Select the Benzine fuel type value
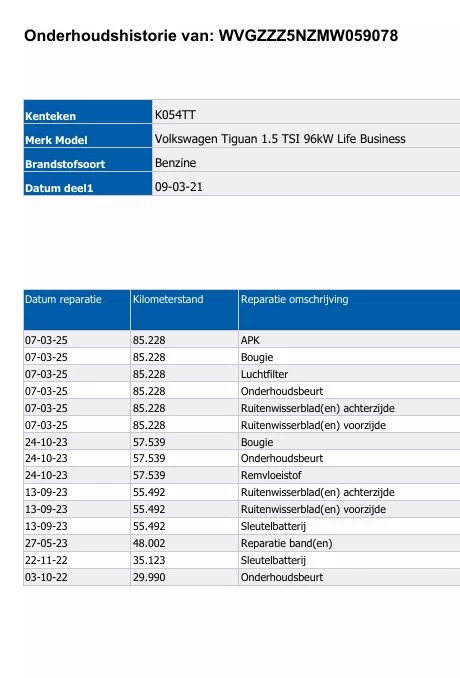The image size is (460, 678). click(x=176, y=163)
